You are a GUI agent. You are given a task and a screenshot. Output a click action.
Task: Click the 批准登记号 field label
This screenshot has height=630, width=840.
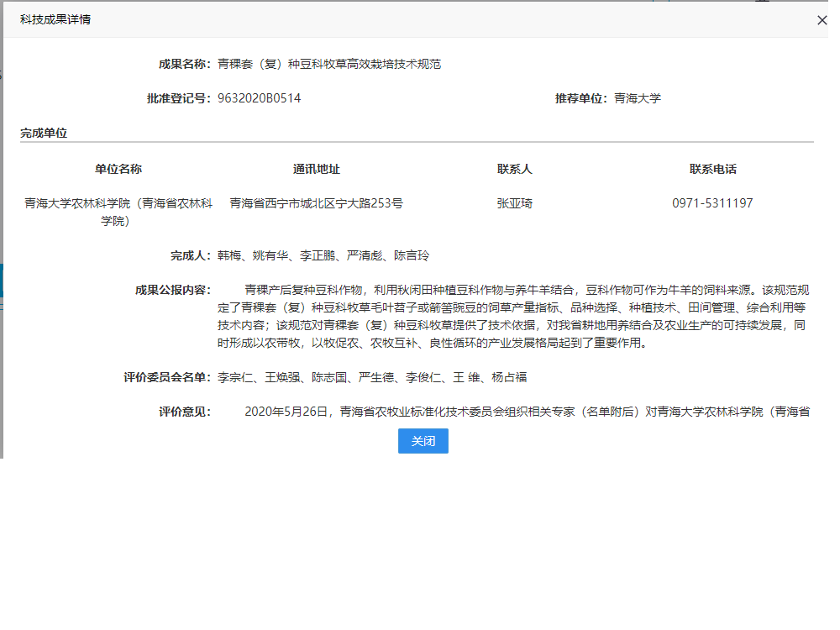pyautogui.click(x=178, y=98)
